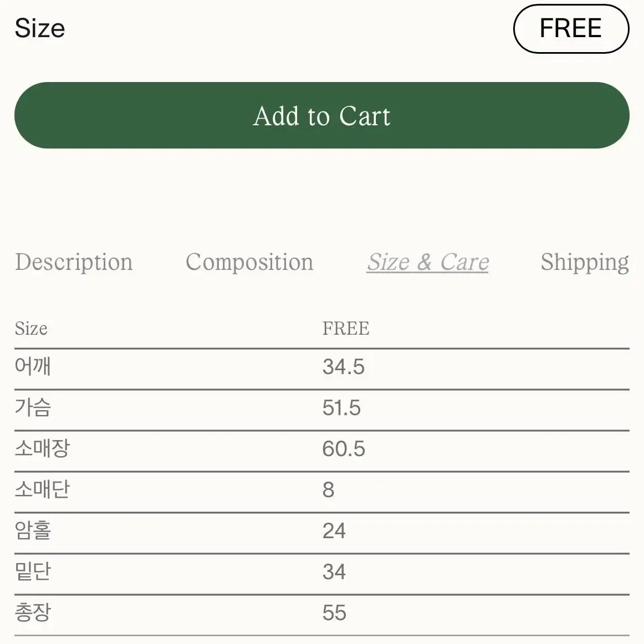Select the FREE size option
Viewport: 644px width, 644px height.
(x=571, y=29)
